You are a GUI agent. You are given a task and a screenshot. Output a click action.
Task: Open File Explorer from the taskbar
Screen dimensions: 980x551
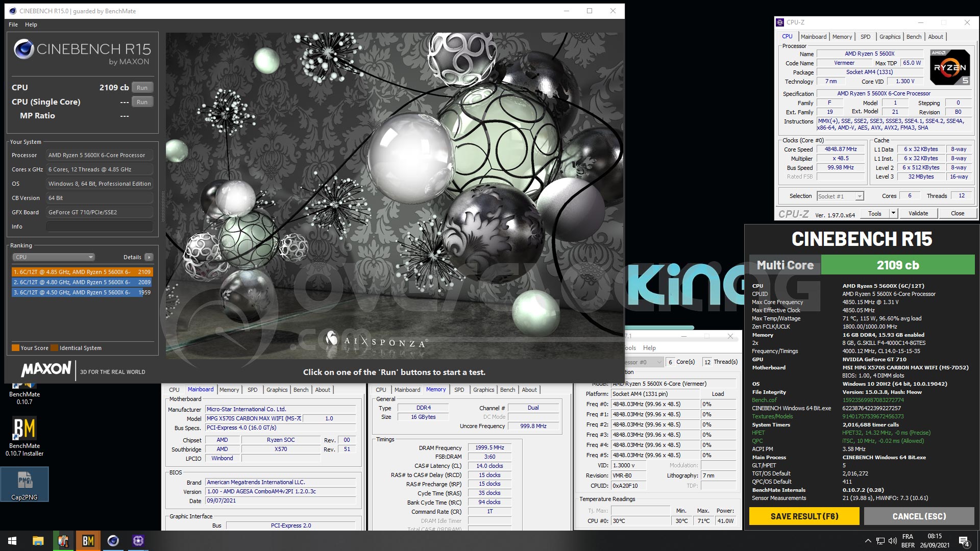(x=38, y=541)
